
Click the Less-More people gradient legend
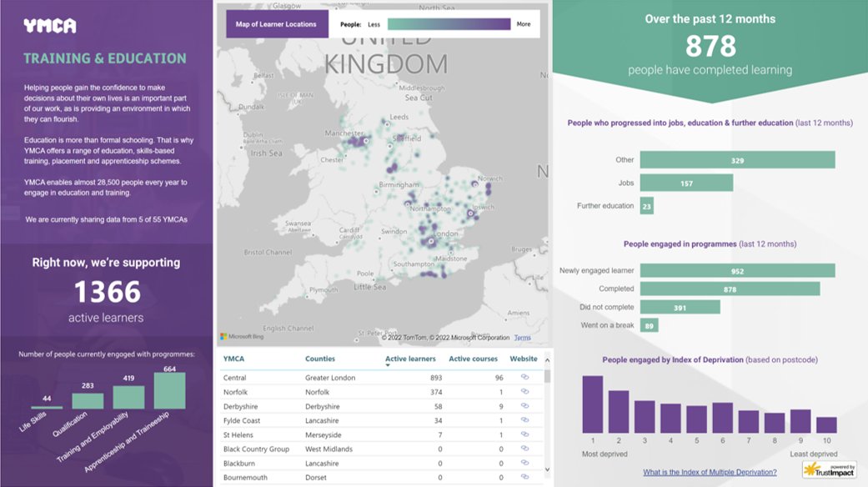coord(448,24)
